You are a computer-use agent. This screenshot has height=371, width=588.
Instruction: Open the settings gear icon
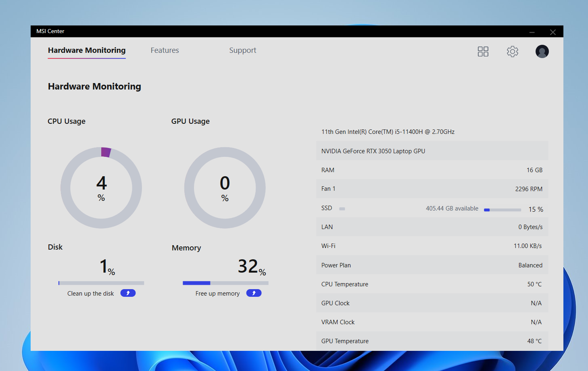click(512, 51)
